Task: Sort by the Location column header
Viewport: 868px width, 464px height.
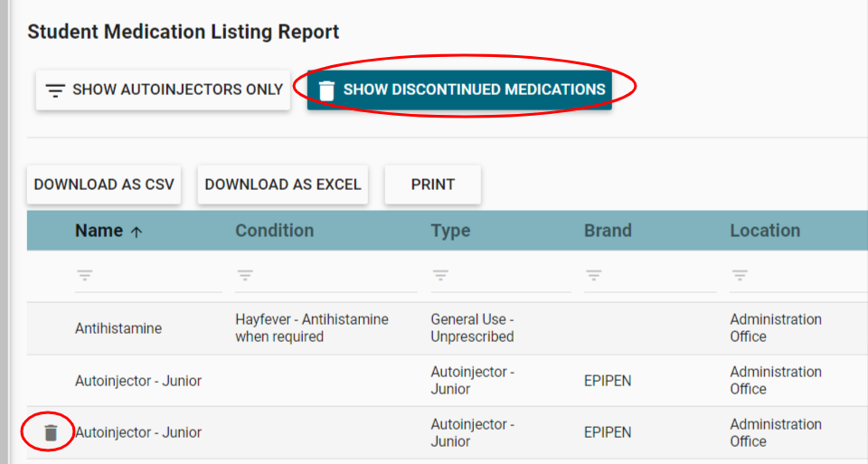Action: (765, 231)
